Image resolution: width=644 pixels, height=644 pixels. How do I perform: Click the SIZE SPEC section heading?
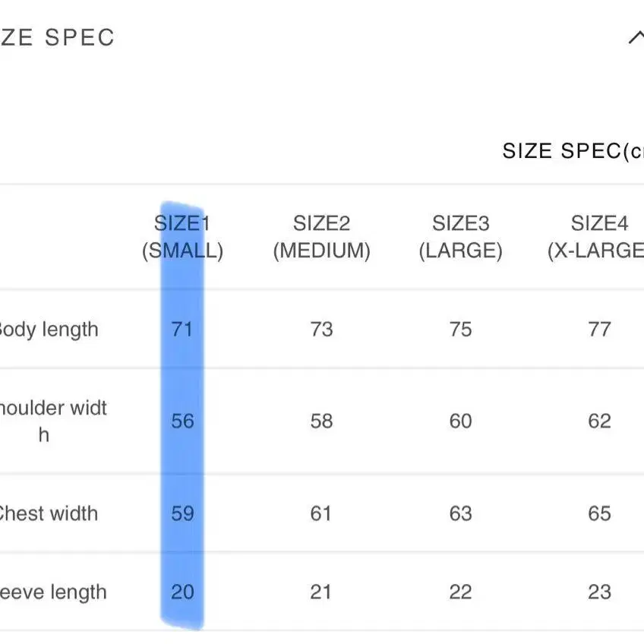pos(57,38)
